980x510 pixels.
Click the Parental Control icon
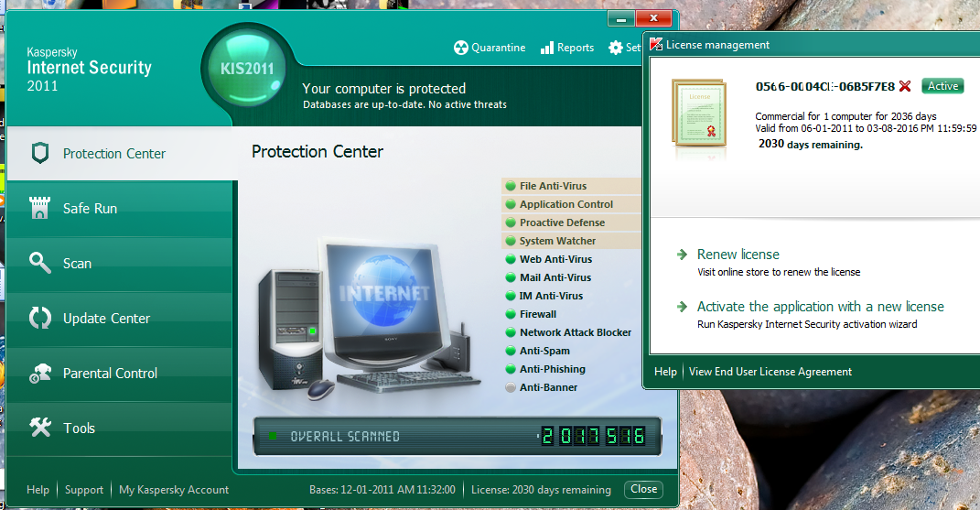[x=40, y=373]
